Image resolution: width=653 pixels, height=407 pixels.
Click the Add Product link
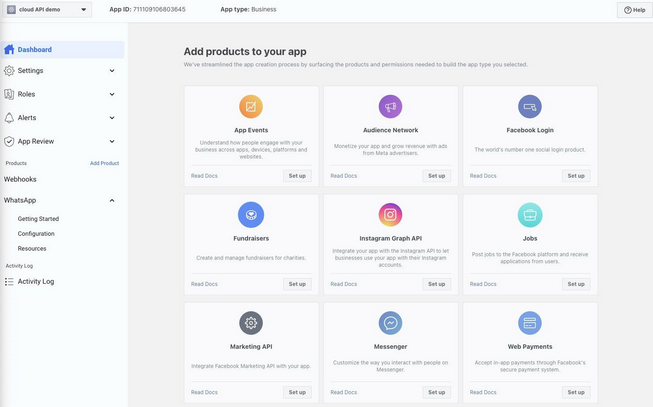click(105, 163)
